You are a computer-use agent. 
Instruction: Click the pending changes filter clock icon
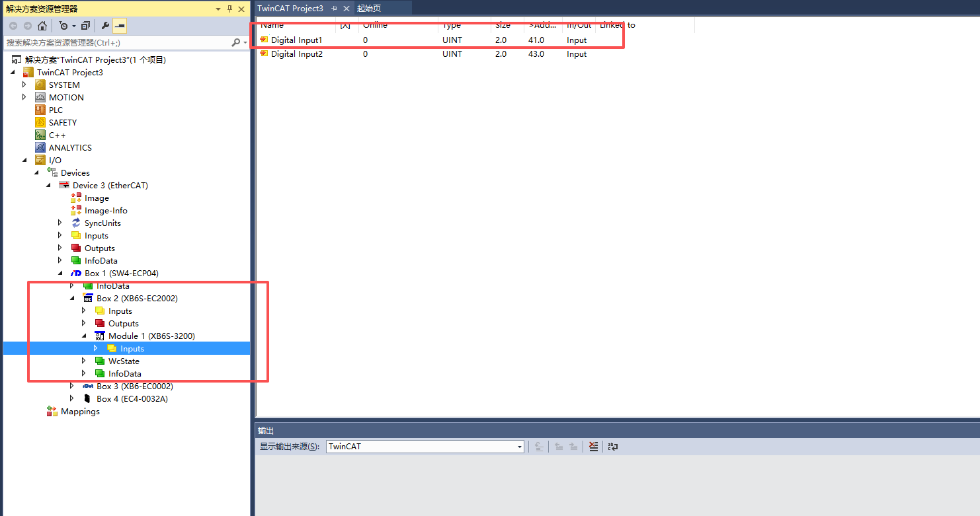(63, 26)
